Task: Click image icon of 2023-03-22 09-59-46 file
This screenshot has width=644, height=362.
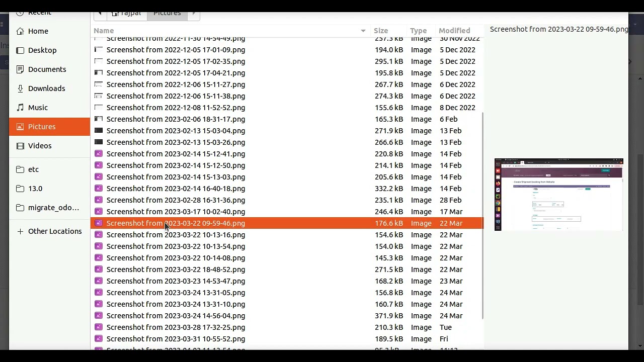Action: (99, 223)
